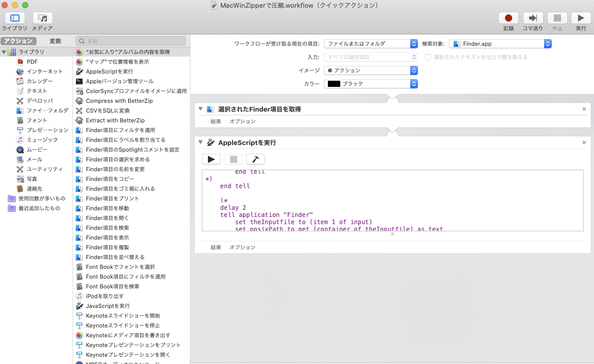Viewport: 594px width, 364px height.
Task: Open the カラー ブラック dropdown
Action: pyautogui.click(x=371, y=84)
